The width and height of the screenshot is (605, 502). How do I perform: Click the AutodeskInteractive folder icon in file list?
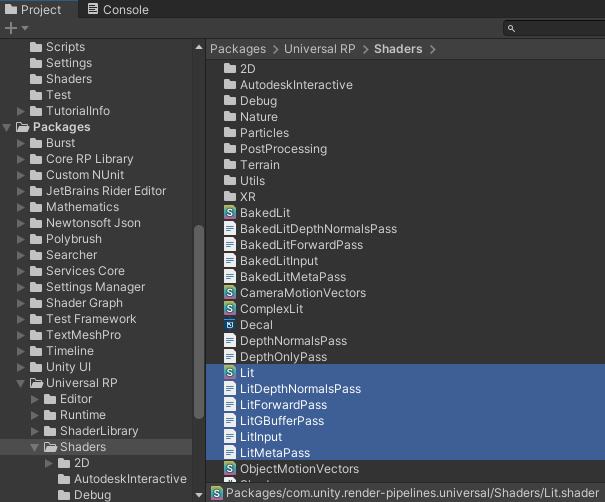pyautogui.click(x=230, y=84)
